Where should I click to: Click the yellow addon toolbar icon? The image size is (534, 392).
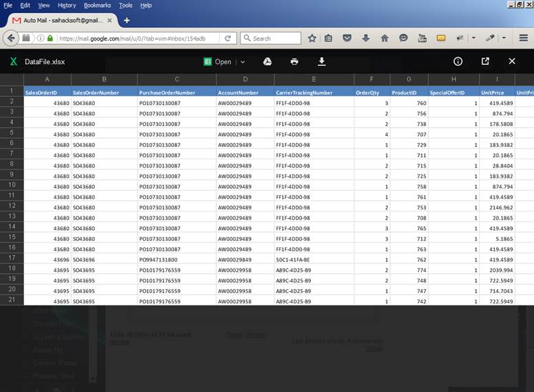point(441,38)
